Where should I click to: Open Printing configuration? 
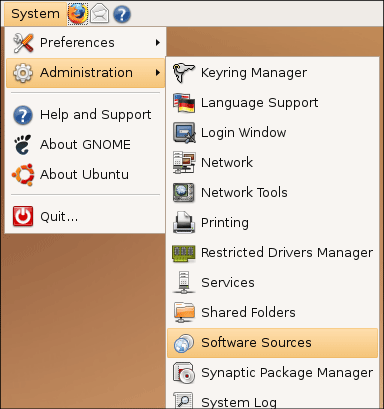(272, 222)
